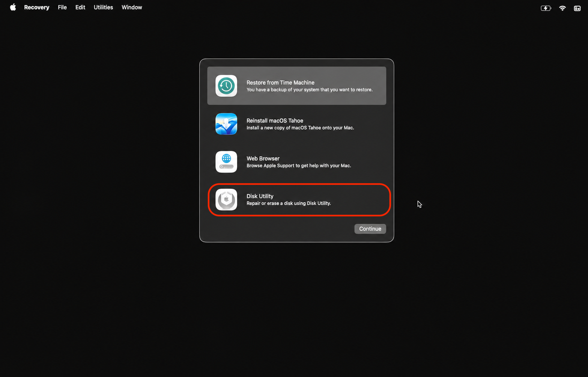Select the 'Reinstall macOS Tahoe' title
Viewport: 588px width, 377px height.
[275, 121]
